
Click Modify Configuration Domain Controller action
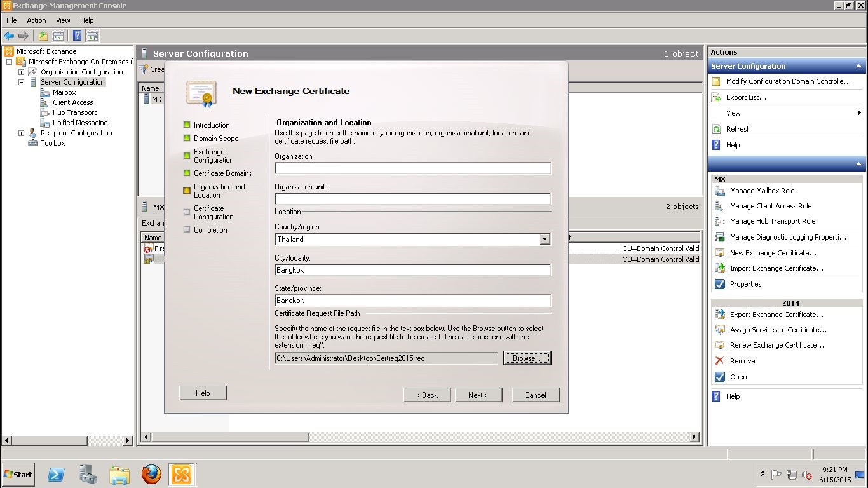pyautogui.click(x=788, y=81)
